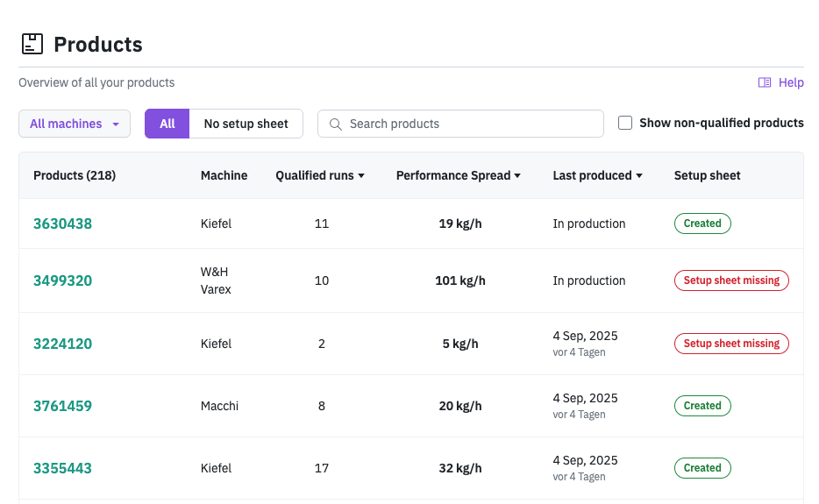819x504 pixels.
Task: Sort by Qualified runs column header
Action: (x=315, y=175)
